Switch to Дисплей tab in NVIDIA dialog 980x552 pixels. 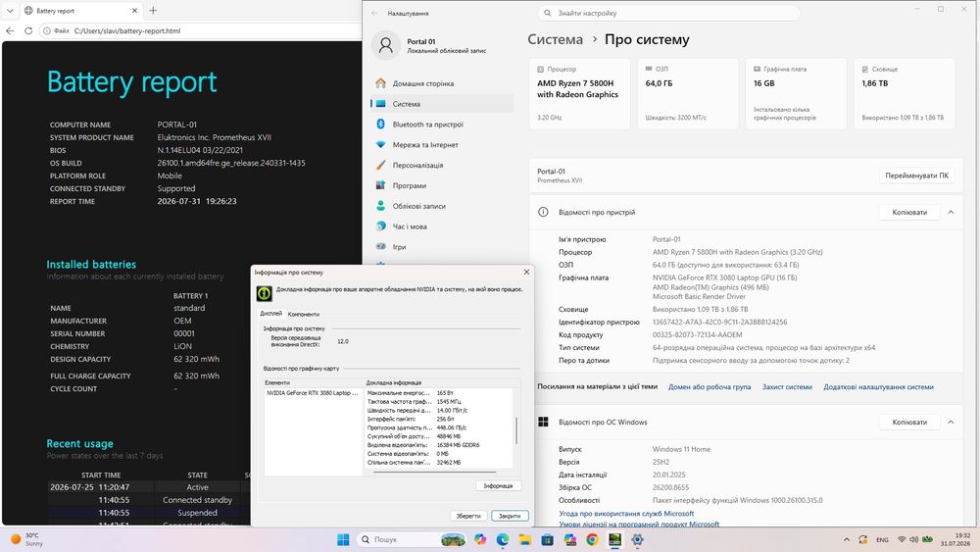click(x=271, y=313)
